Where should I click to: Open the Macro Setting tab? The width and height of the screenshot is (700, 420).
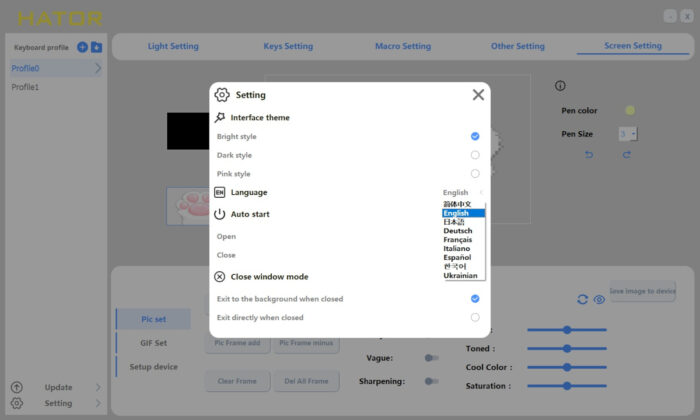(403, 46)
